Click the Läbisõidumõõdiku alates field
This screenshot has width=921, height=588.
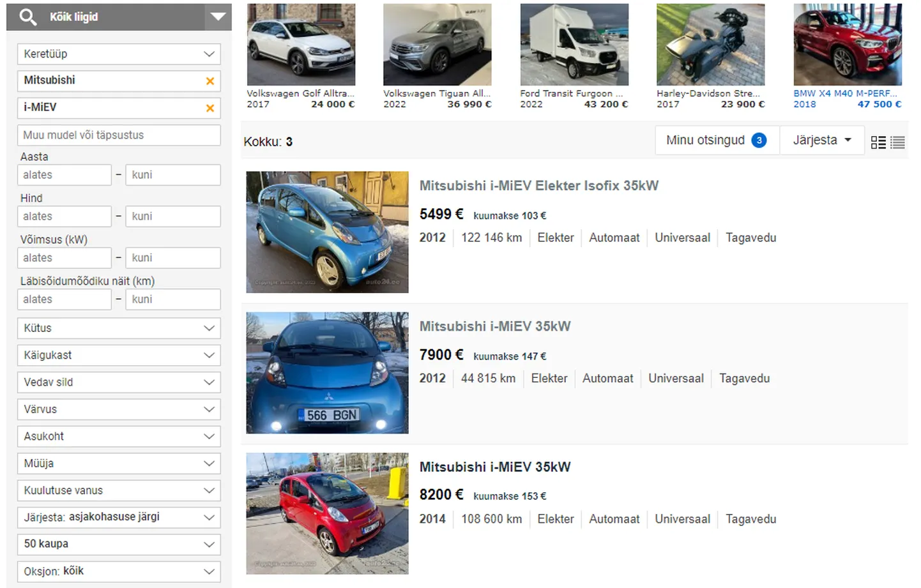[x=64, y=299]
